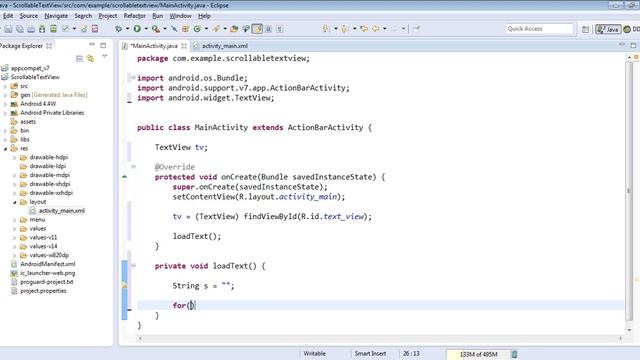Collapse the onCreate method fold marker

pyautogui.click(x=133, y=167)
